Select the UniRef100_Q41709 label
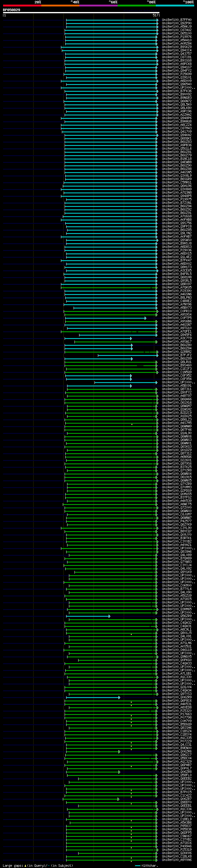The height and width of the screenshot is (868, 197). tap(176, 131)
